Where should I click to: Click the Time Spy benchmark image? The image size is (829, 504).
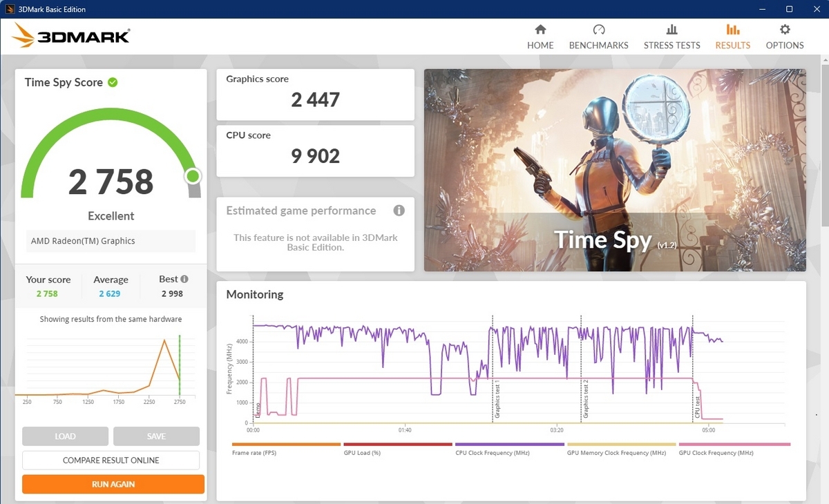(615, 170)
